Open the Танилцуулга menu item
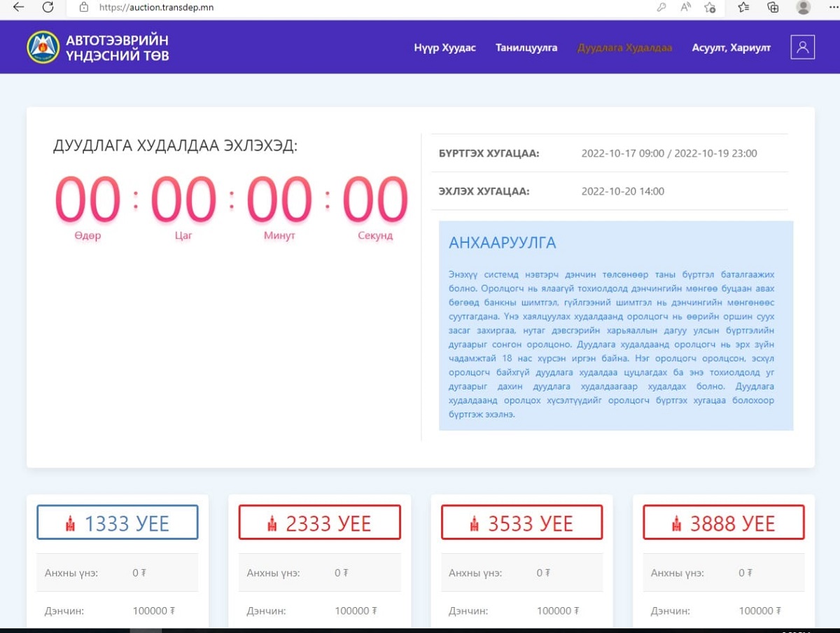 (x=526, y=48)
